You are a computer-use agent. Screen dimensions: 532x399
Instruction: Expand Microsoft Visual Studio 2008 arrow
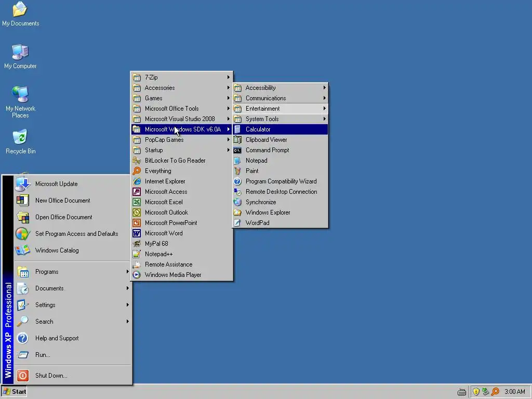click(229, 119)
